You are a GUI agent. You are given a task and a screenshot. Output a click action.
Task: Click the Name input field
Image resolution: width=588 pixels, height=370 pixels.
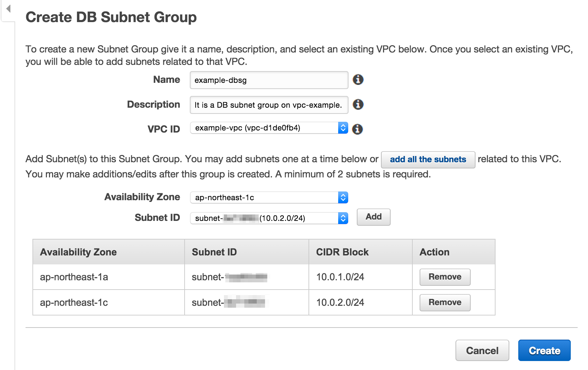tap(268, 80)
